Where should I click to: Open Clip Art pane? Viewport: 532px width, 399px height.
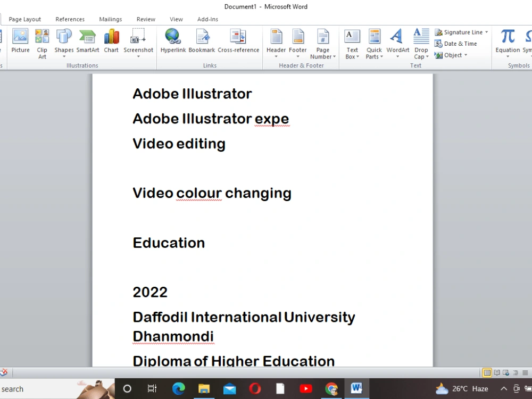pos(42,44)
